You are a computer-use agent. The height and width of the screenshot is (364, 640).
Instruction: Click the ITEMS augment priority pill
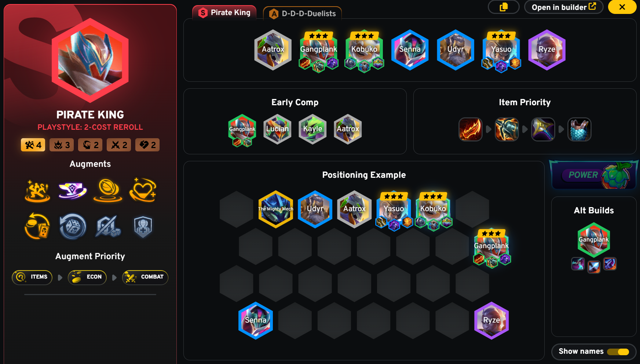point(32,277)
